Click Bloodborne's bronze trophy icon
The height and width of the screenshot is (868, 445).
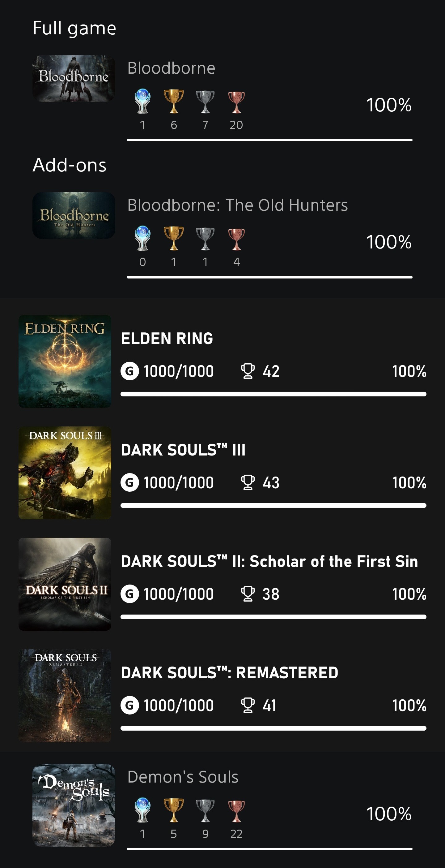(x=236, y=102)
